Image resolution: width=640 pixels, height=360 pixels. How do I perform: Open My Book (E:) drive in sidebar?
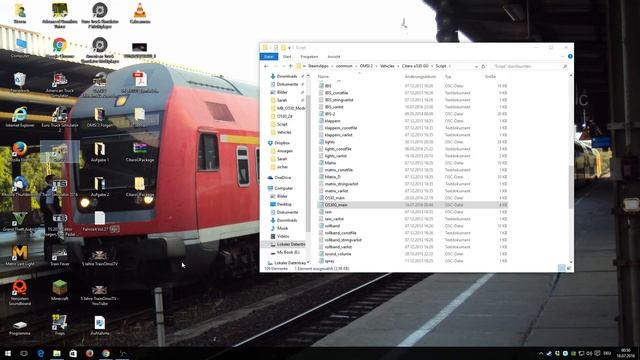287,252
